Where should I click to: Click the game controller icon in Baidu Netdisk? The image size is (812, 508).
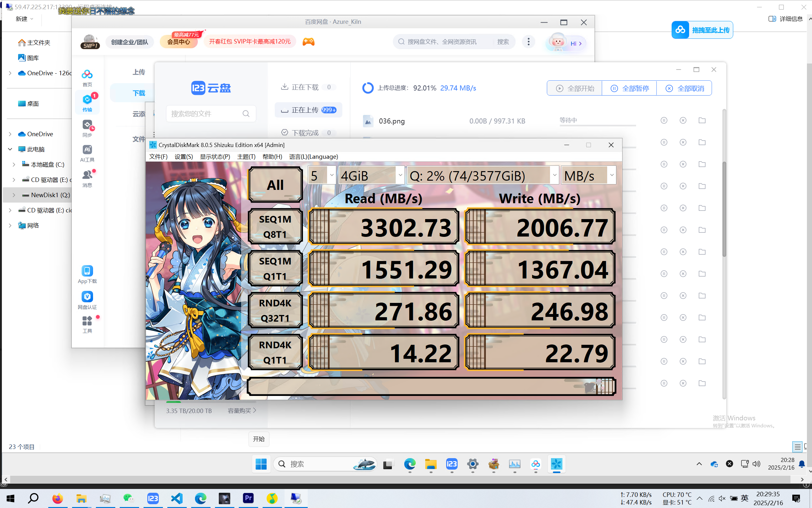point(308,42)
